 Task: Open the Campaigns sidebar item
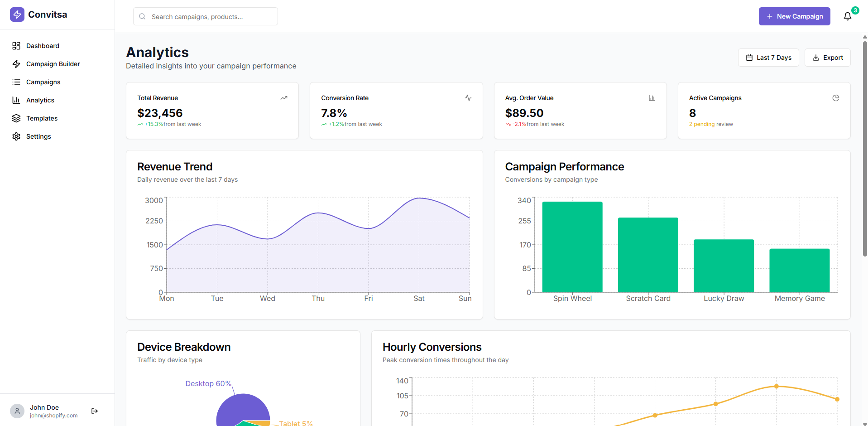point(57,82)
